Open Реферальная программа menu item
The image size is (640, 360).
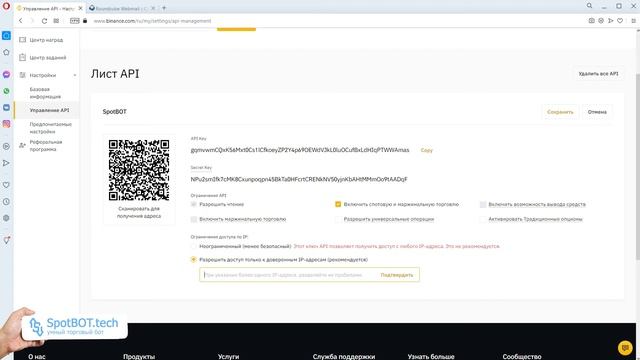coord(46,146)
